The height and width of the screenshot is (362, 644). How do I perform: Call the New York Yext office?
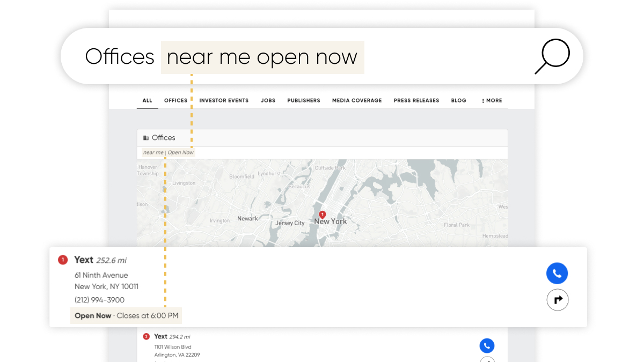click(x=557, y=274)
